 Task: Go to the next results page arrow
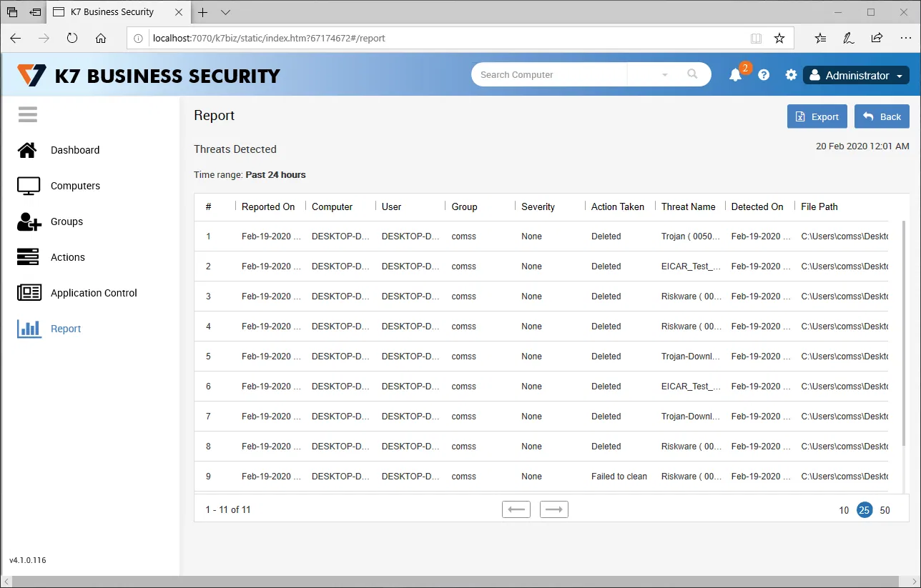coord(554,509)
